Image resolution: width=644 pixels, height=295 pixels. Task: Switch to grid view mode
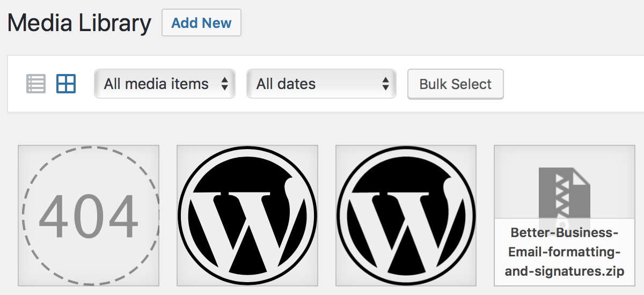66,84
